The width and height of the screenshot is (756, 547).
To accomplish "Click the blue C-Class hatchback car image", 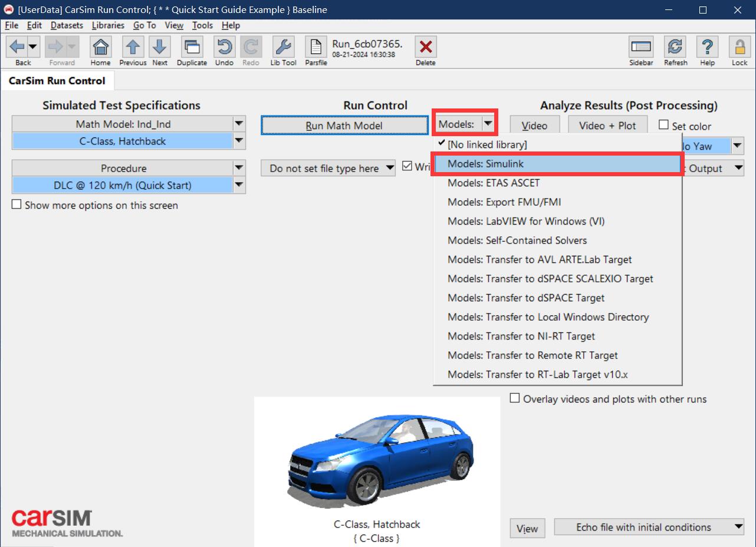I will (380, 460).
